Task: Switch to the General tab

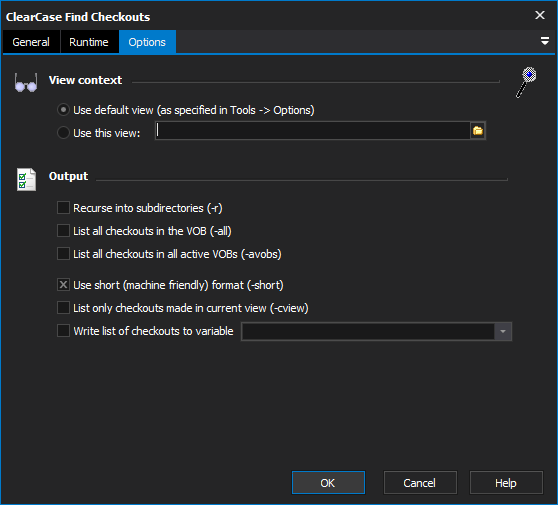Action: coord(31,42)
